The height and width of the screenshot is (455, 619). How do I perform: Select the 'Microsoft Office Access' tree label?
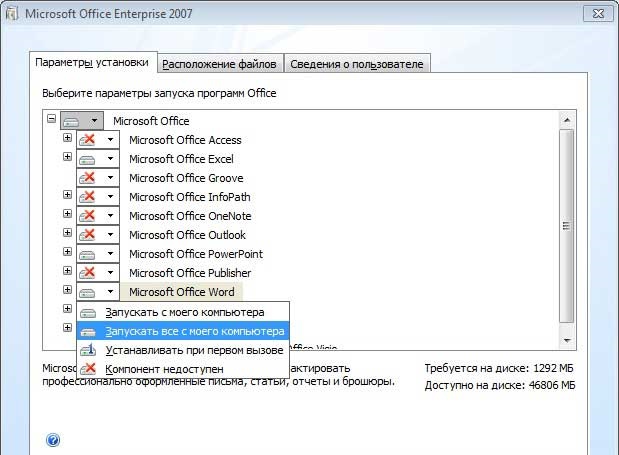(x=185, y=140)
